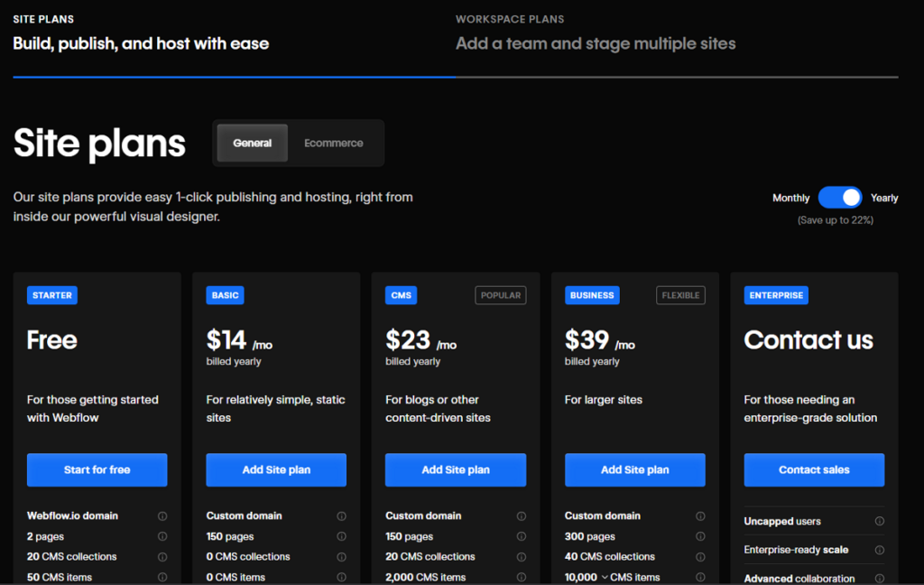Show info for 2,000 CMS items
The image size is (924, 585).
point(521,578)
